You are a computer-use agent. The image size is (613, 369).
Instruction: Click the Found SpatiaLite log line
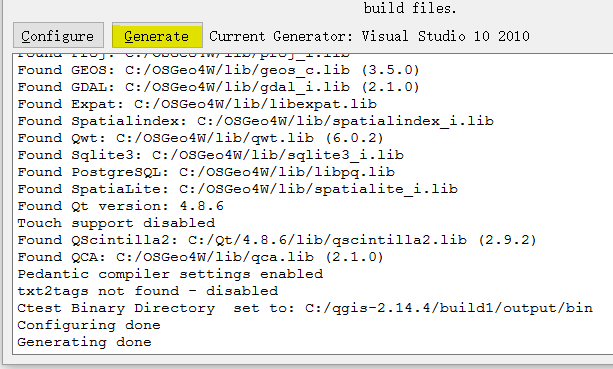pos(237,189)
